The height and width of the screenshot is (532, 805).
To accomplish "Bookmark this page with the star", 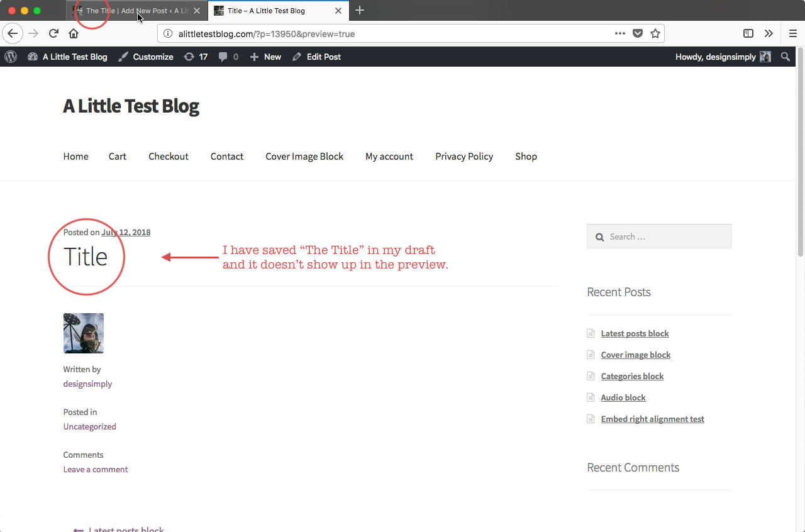I will [655, 33].
